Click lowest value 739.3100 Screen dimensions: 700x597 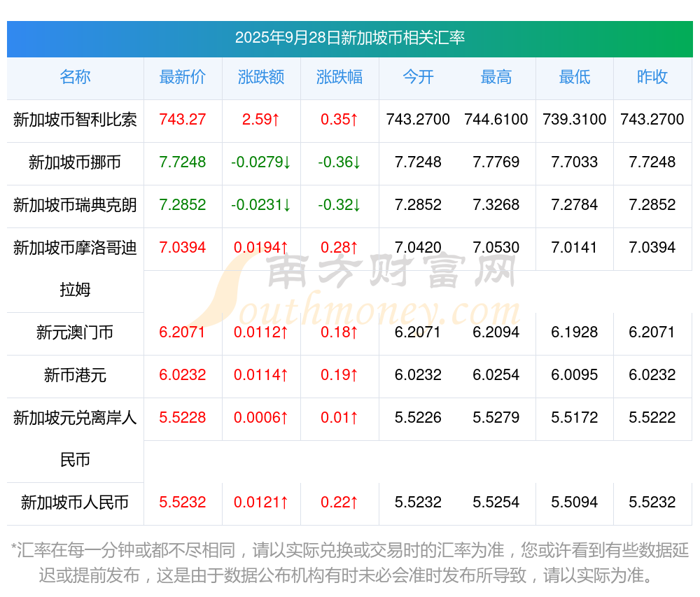(574, 120)
